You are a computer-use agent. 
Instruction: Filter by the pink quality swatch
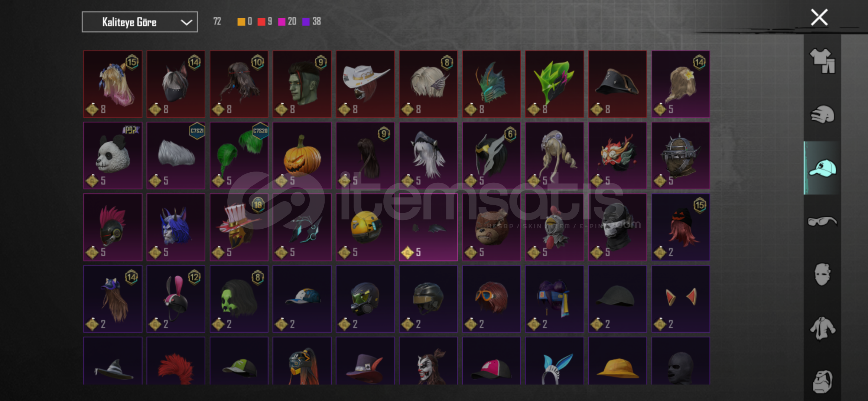[282, 22]
